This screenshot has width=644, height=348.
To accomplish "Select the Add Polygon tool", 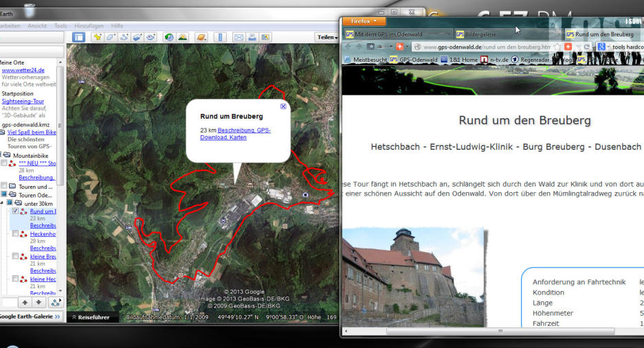I will [111, 37].
